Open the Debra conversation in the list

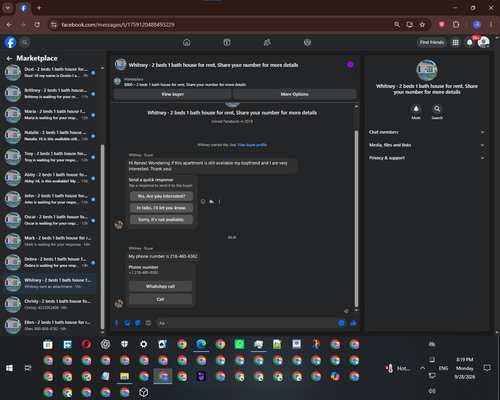[50, 262]
